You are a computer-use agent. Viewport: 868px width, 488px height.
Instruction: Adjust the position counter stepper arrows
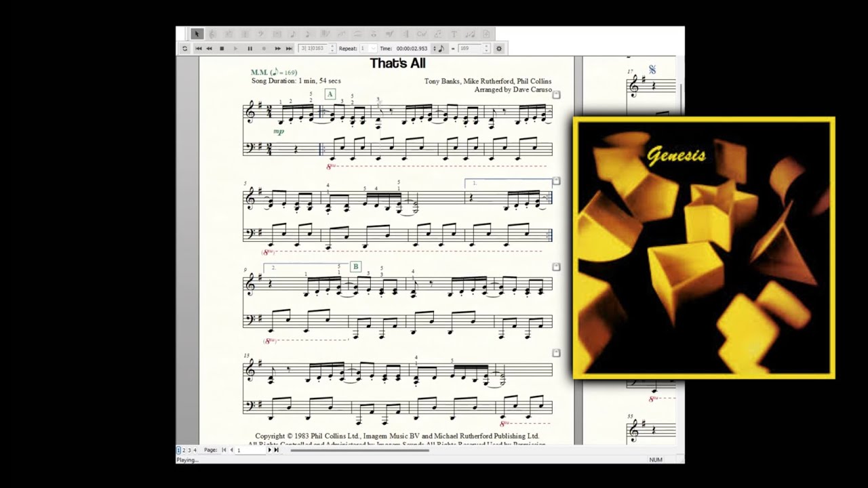coord(332,48)
